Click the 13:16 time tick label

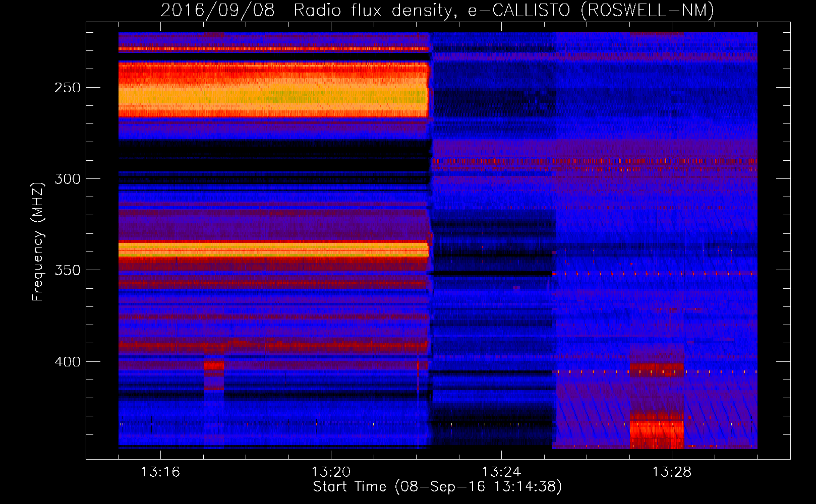160,472
